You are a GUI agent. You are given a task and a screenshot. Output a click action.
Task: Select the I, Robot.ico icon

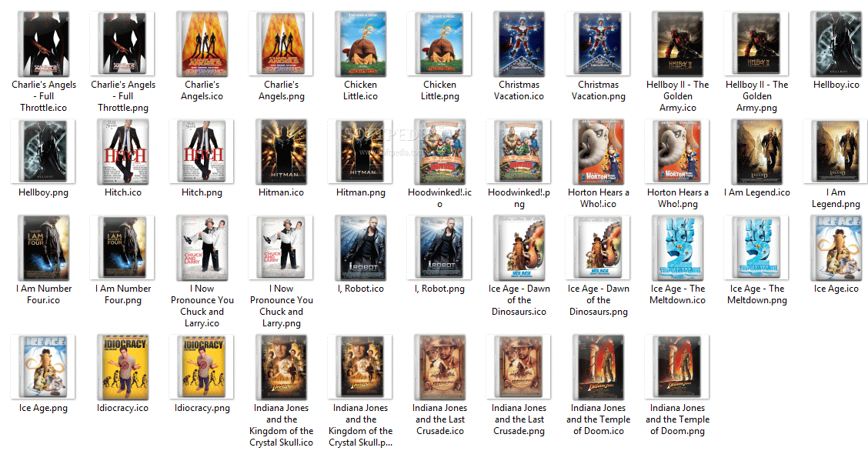[x=360, y=247]
